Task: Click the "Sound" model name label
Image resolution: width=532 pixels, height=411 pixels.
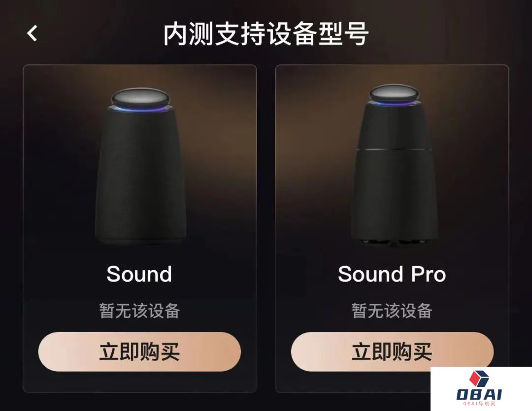Action: pyautogui.click(x=139, y=274)
